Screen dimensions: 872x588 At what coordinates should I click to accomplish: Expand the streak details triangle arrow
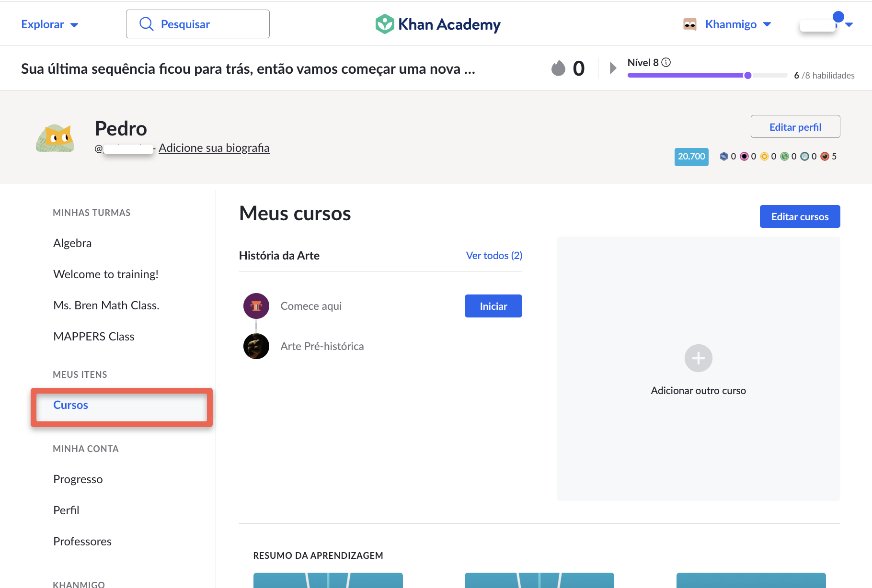613,68
